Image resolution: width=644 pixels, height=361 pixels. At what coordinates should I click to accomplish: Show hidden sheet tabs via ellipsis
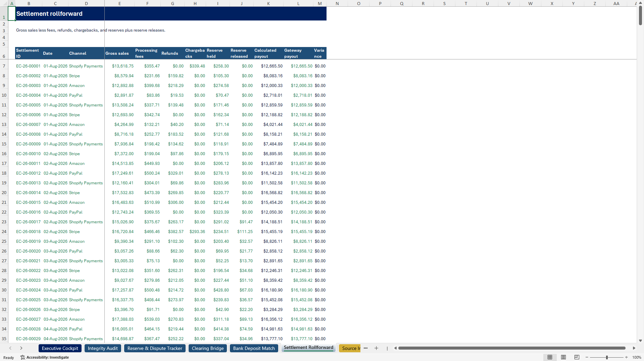[x=365, y=348]
